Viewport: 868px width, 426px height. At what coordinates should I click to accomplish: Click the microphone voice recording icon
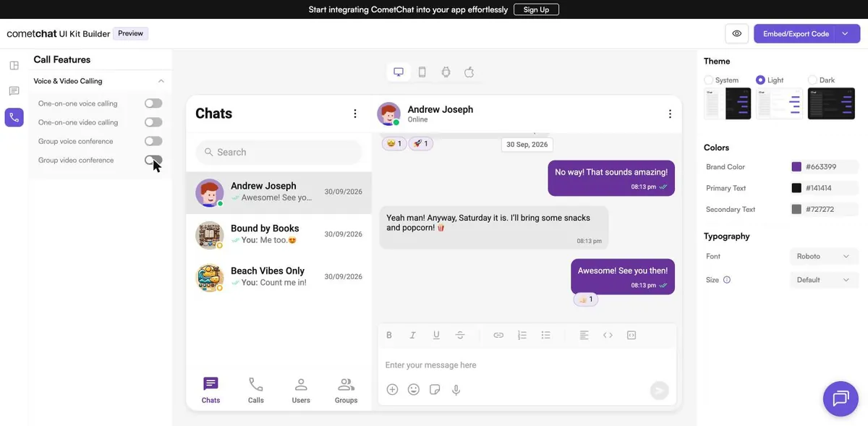pos(456,389)
